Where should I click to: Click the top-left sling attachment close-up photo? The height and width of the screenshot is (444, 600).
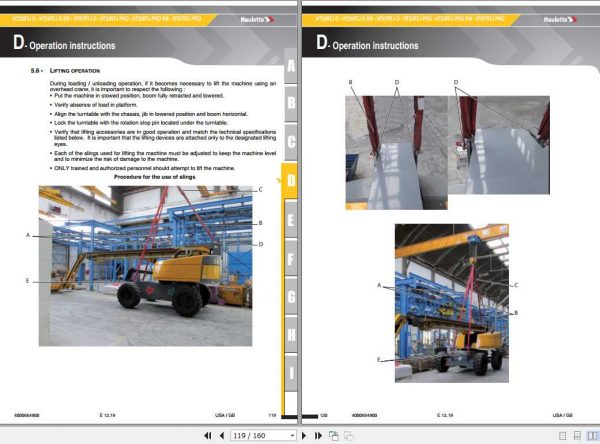coord(396,153)
